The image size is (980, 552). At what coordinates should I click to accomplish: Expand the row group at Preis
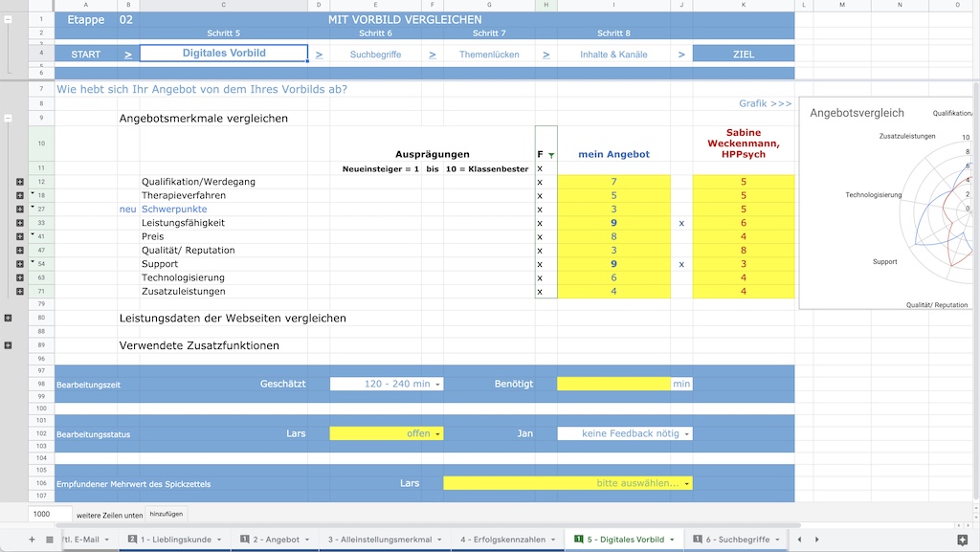click(x=20, y=236)
